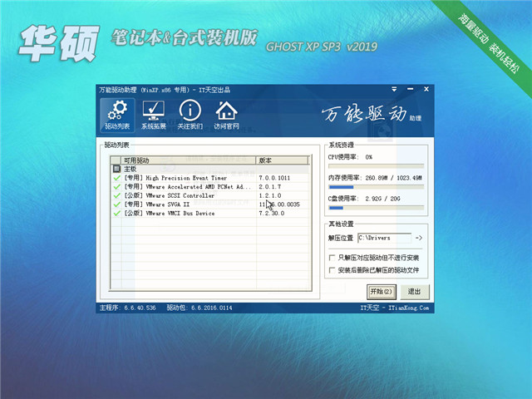Toggle VMware SVGA II driver checkmark
This screenshot has height=399, width=532.
(116, 204)
